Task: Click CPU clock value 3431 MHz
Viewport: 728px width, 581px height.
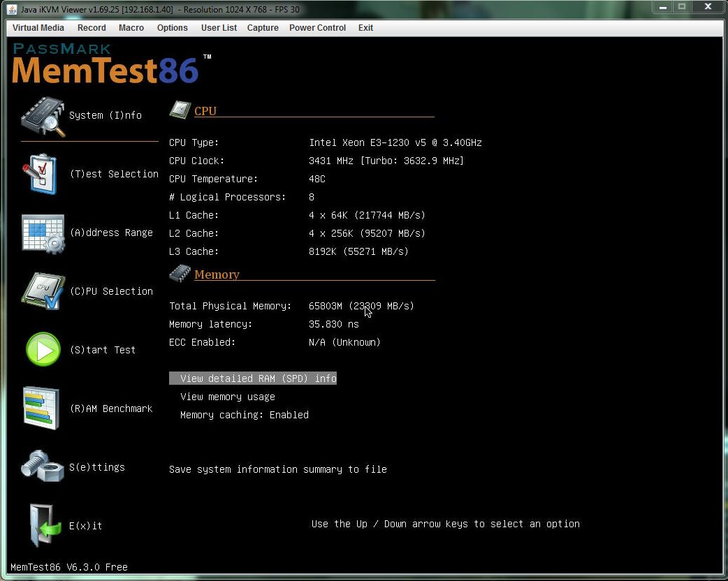Action: [386, 161]
